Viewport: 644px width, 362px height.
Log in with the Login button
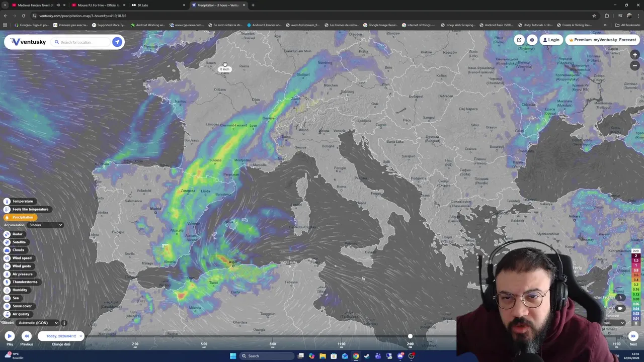[x=551, y=40]
